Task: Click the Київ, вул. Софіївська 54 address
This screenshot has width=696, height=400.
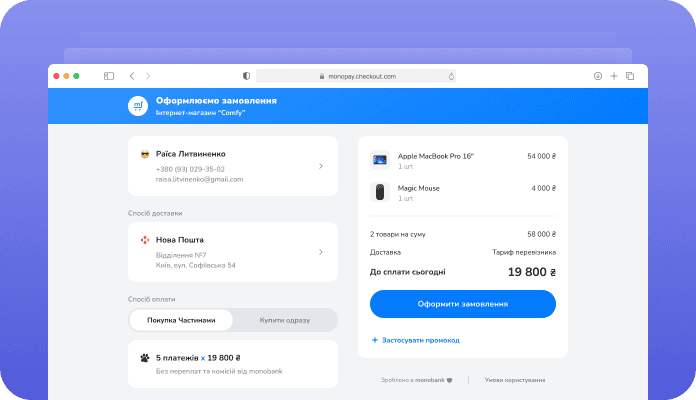Action: pyautogui.click(x=195, y=265)
